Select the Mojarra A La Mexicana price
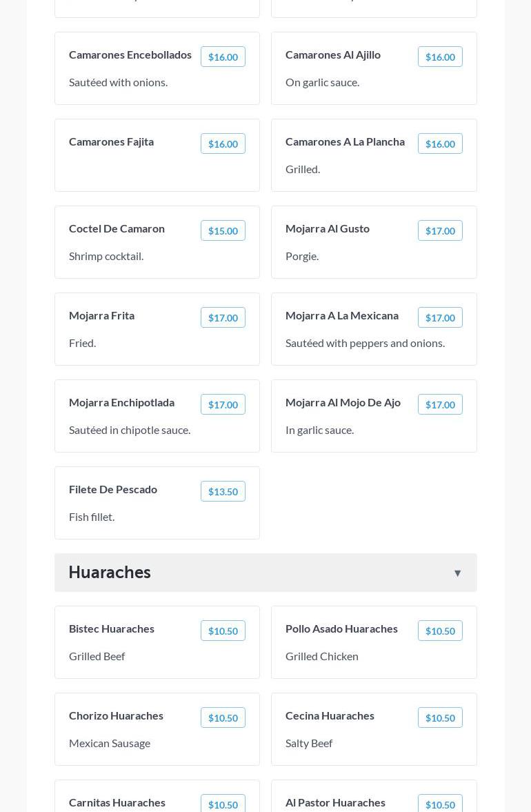 440,318
